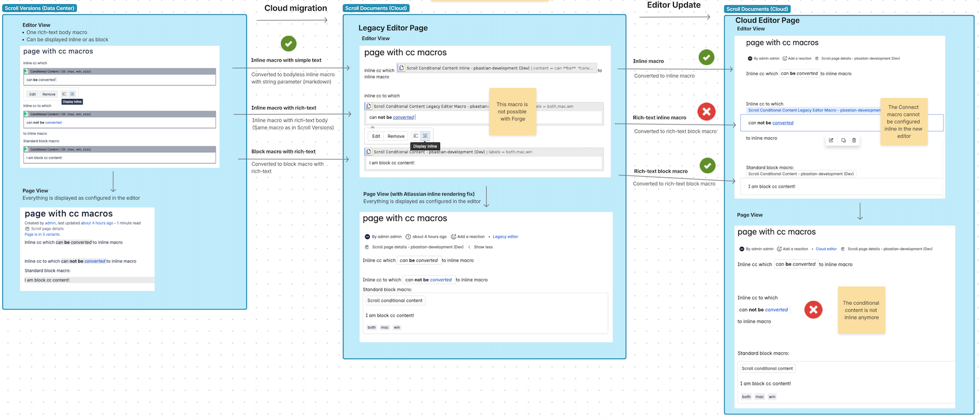This screenshot has height=420, width=980.
Task: Toggle Display inline icon in Data Center editor toolbar
Action: coord(72,94)
